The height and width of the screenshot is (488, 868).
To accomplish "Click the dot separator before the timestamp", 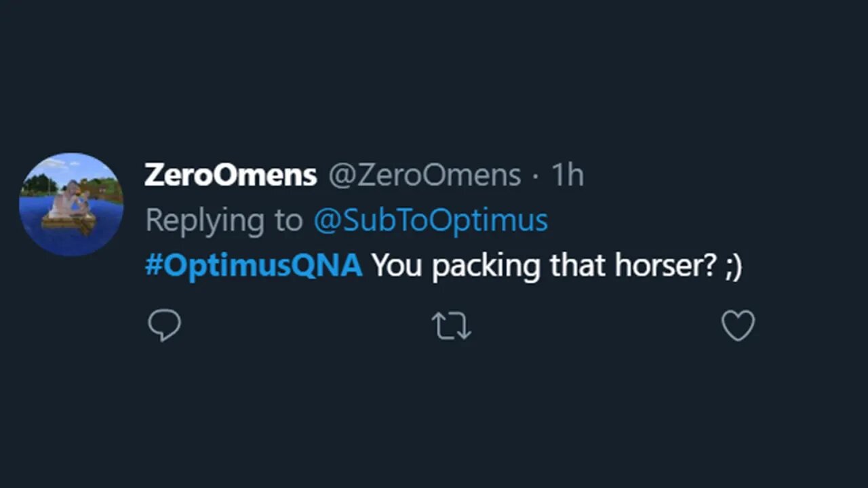I will 536,176.
